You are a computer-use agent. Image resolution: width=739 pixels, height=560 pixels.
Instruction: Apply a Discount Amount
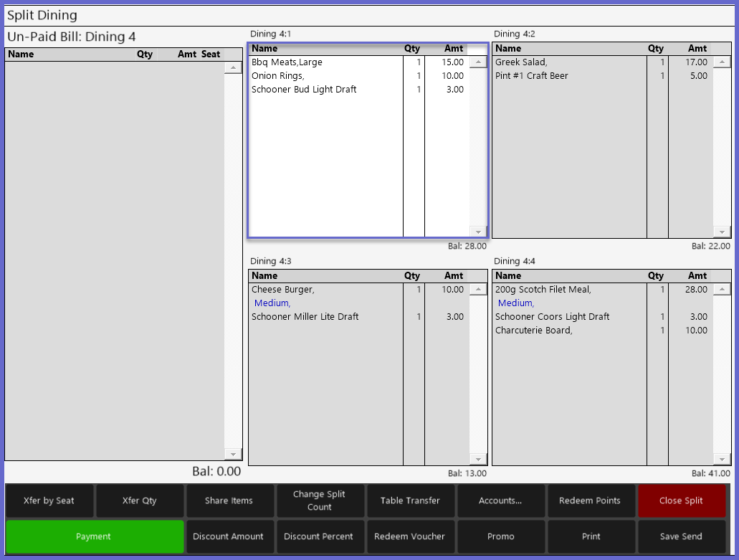tap(229, 536)
